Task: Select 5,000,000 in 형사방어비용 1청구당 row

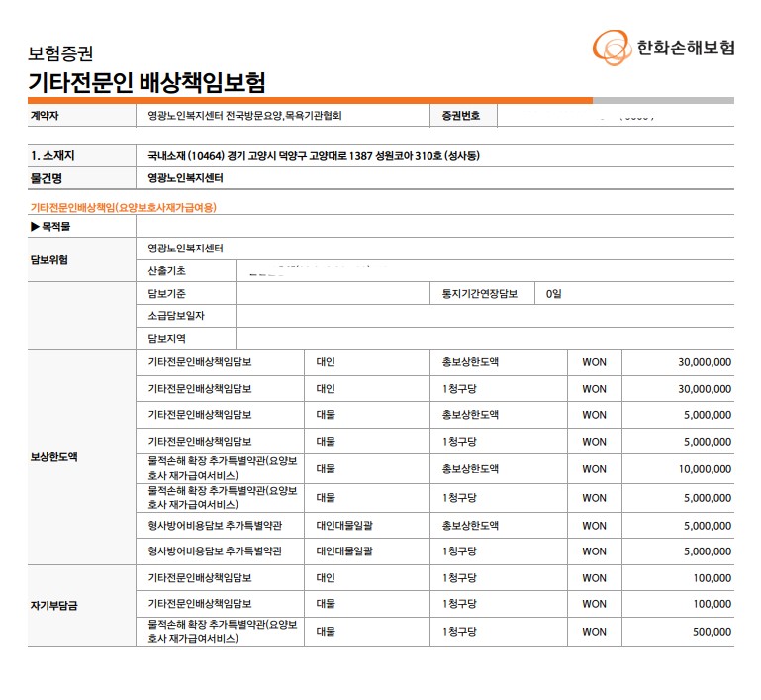Action: 708,550
